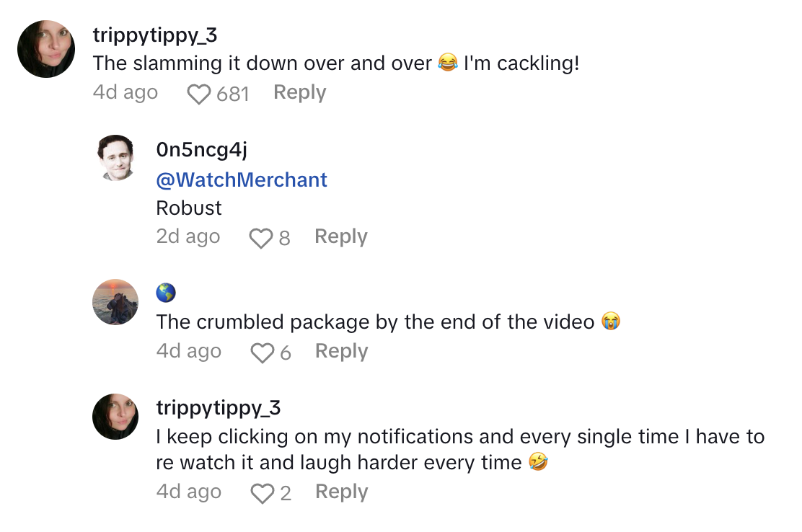Reply to the 'Robust' comment
Viewport: 802px width, 532px height.
[340, 237]
